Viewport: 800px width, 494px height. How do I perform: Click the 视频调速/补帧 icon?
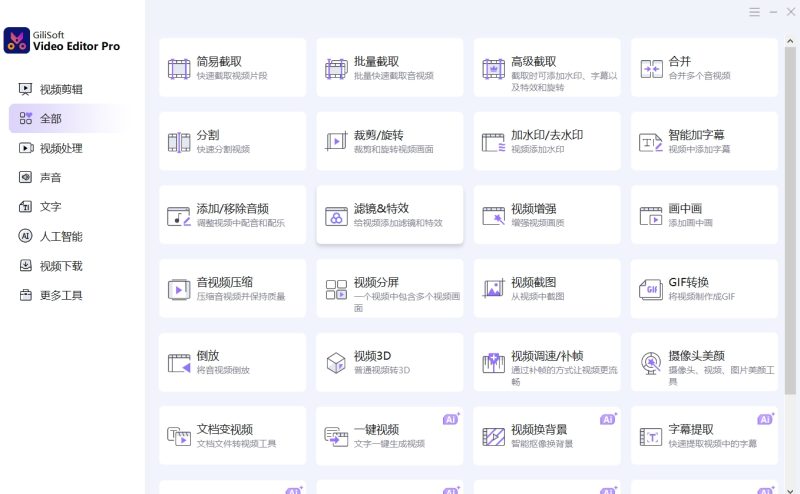pos(493,363)
